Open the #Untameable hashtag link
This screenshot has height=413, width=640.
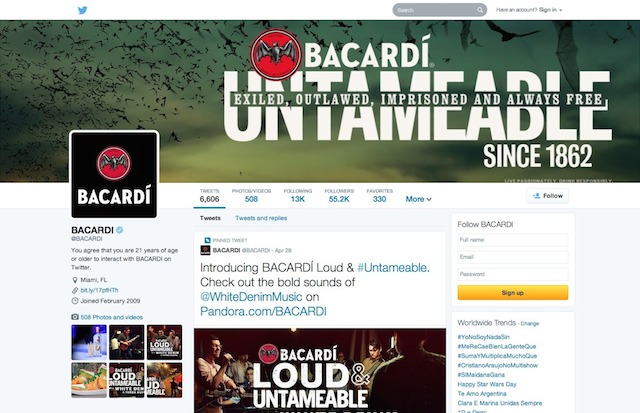click(x=393, y=268)
